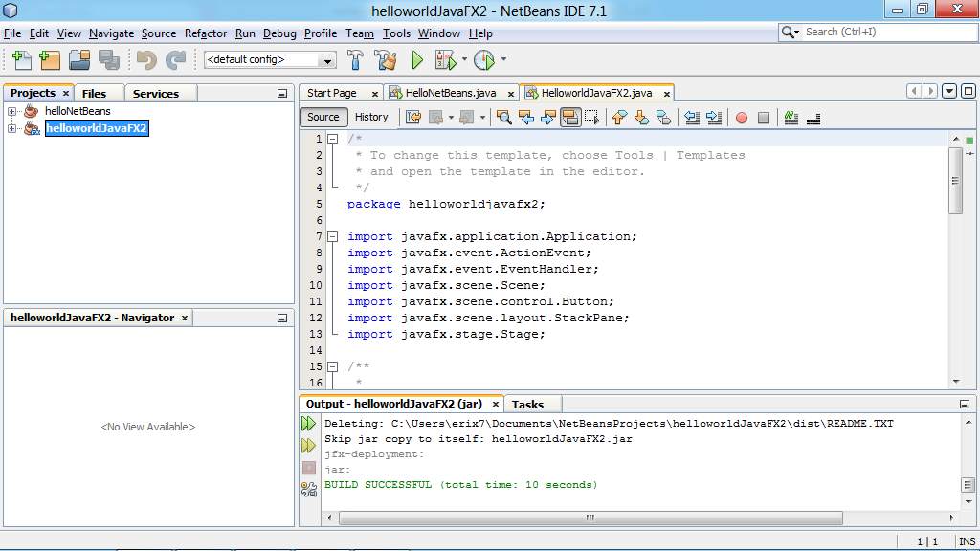Expand the helloNetBeans project node
The width and height of the screenshot is (980, 551).
click(x=11, y=111)
